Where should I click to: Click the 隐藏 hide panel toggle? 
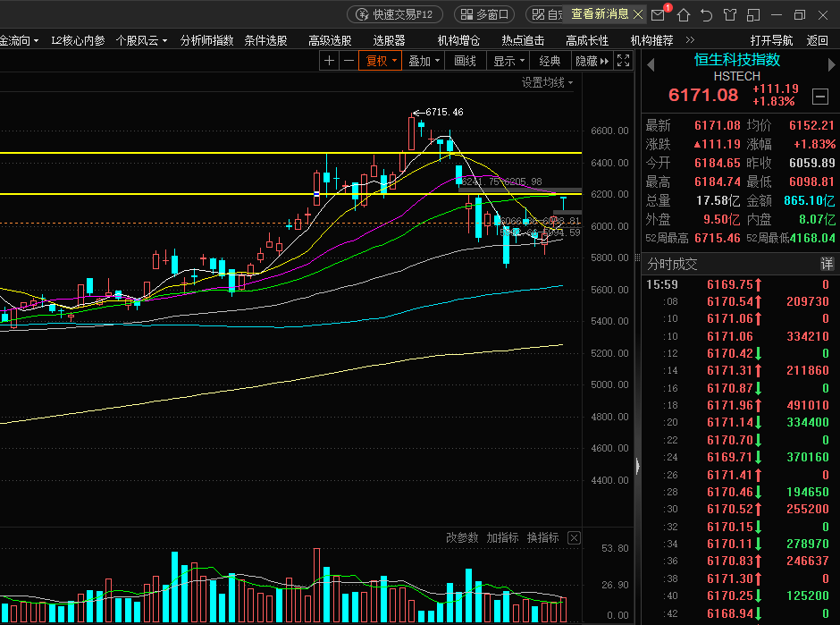click(592, 61)
